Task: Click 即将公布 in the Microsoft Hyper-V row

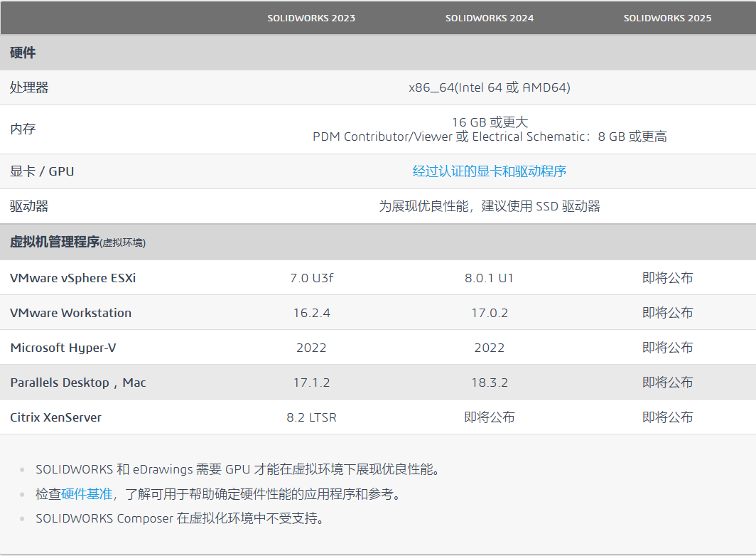Action: 667,348
